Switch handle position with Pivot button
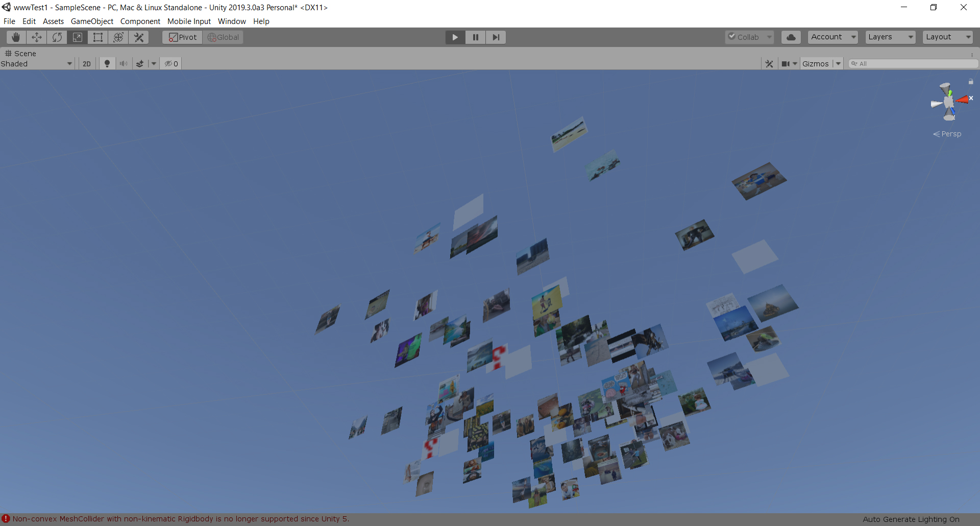The height and width of the screenshot is (526, 980). 183,37
